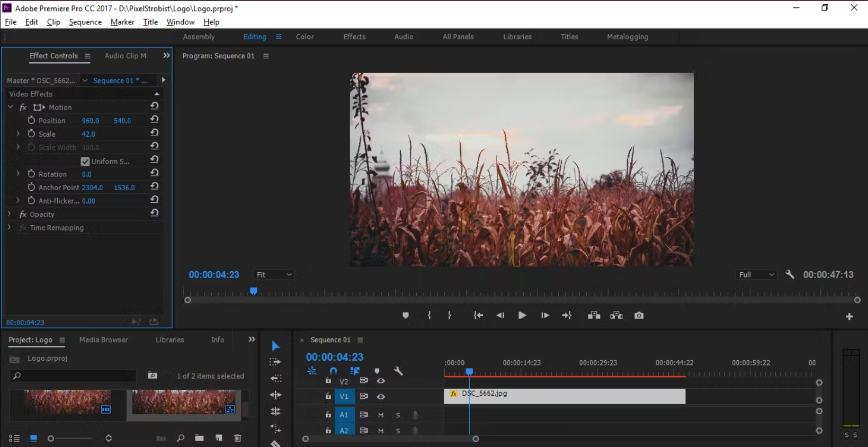This screenshot has height=447, width=868.
Task: Go to Out point button
Action: tap(567, 316)
